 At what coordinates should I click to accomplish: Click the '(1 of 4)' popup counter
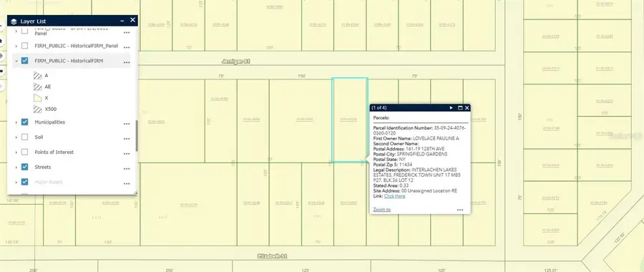379,107
